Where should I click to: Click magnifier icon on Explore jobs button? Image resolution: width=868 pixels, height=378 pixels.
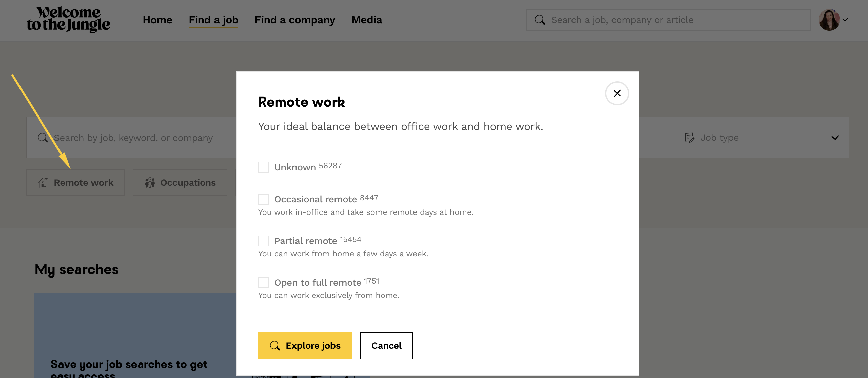point(275,346)
